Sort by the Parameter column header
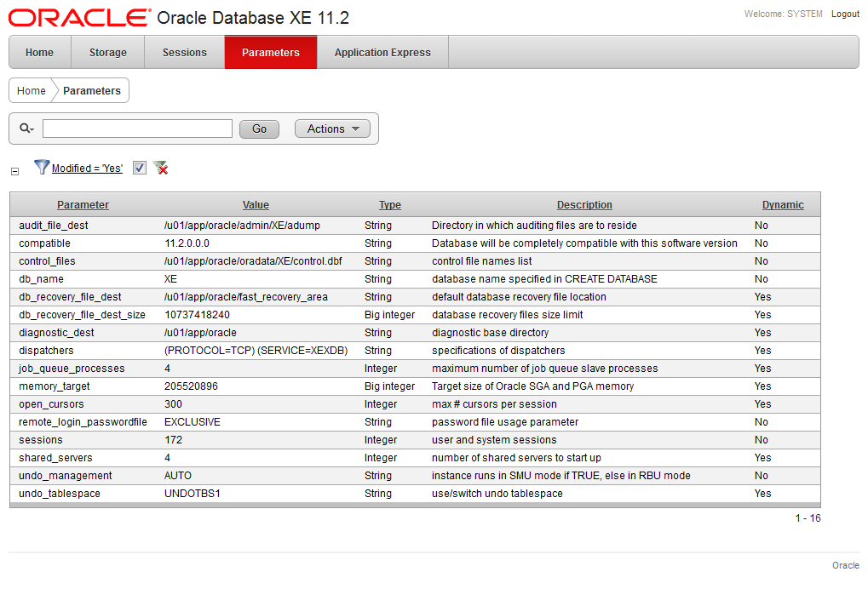 pyautogui.click(x=83, y=204)
